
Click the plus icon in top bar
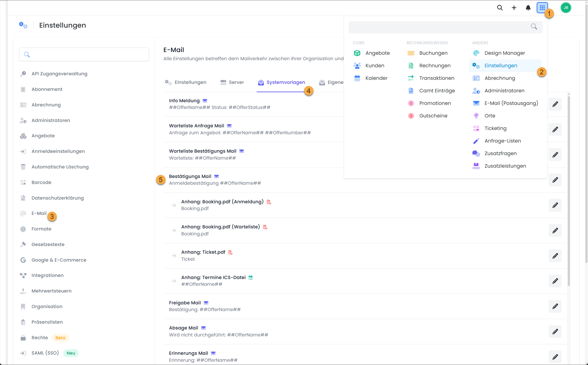[x=514, y=8]
